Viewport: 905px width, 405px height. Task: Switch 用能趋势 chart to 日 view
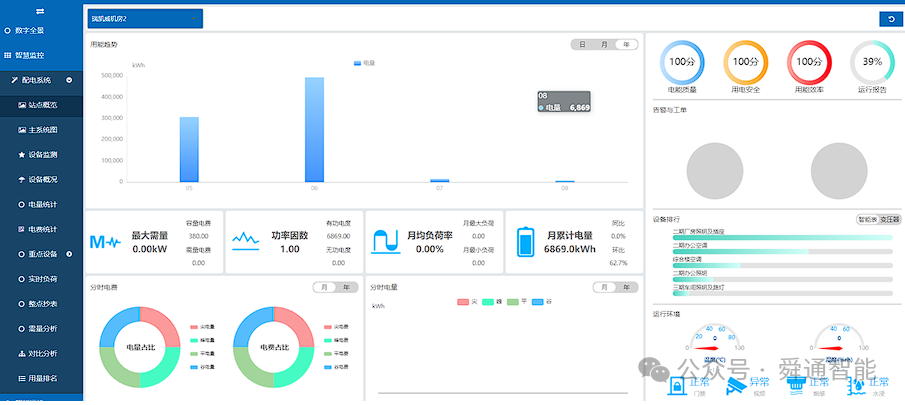coord(582,44)
